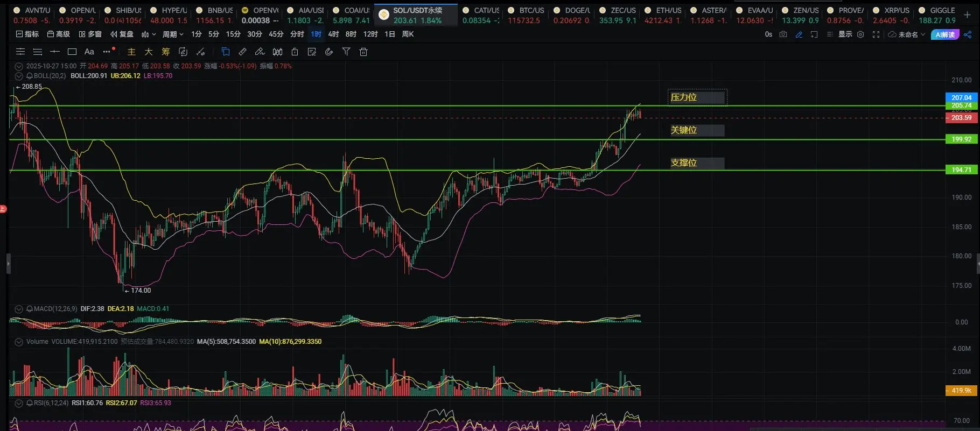Screen dimensions: 980x431
Task: Select the 5分 timeframe
Action: coord(214,34)
